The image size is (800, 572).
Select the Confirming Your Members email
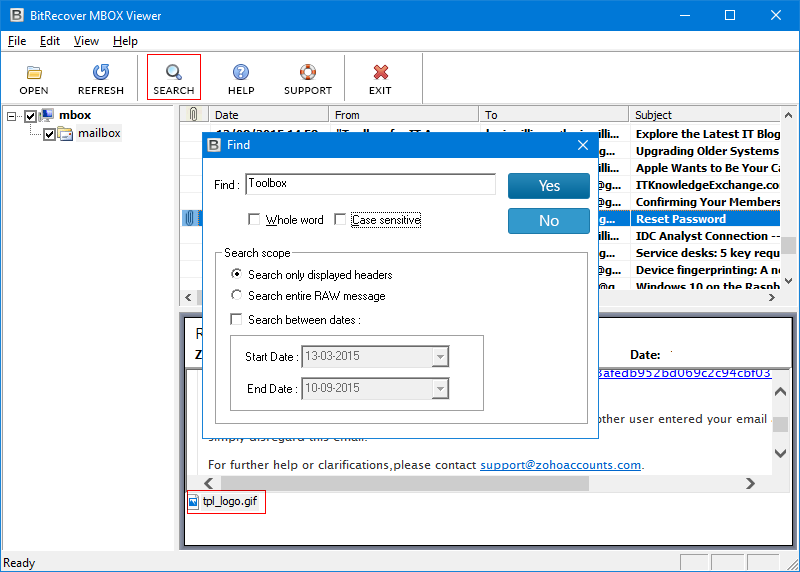pos(707,202)
